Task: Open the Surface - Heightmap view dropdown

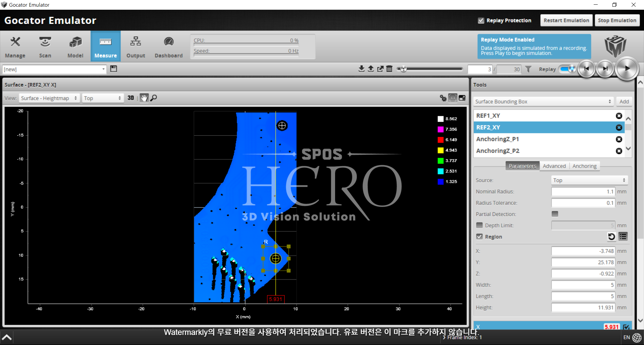Action: coord(49,98)
